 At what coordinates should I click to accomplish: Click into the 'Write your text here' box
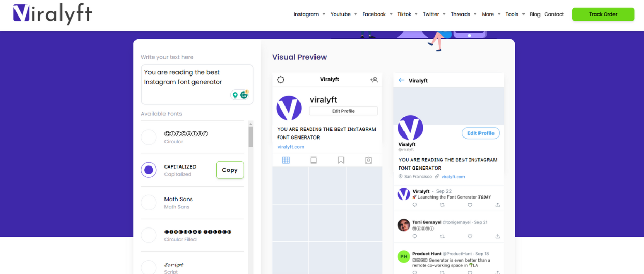pos(197,84)
